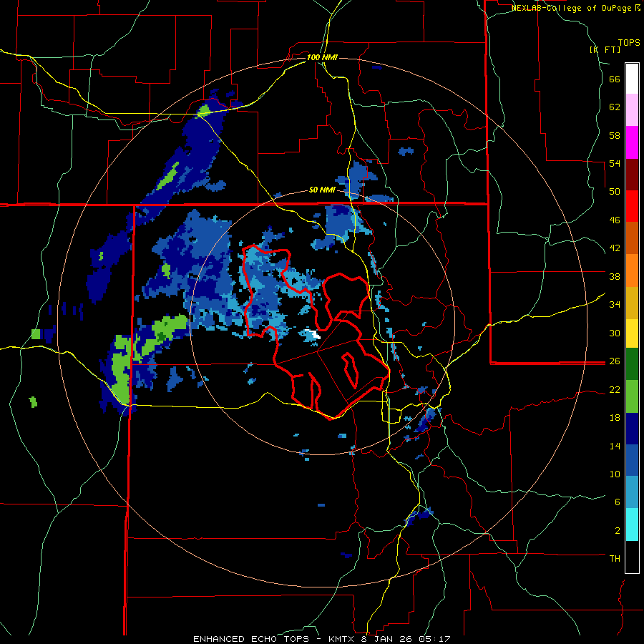Click the 'NEXLAB-College of DuPage' credit text
Screen dimensions: 644x644
[573, 8]
